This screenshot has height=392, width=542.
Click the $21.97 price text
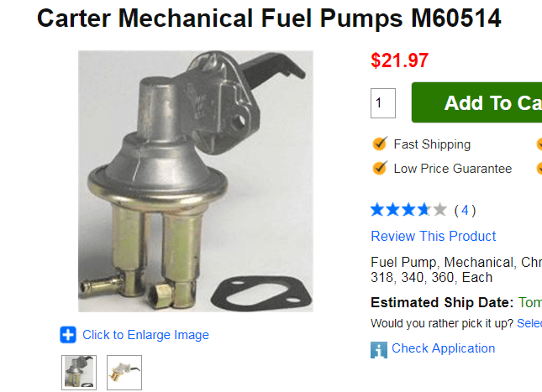(x=400, y=60)
